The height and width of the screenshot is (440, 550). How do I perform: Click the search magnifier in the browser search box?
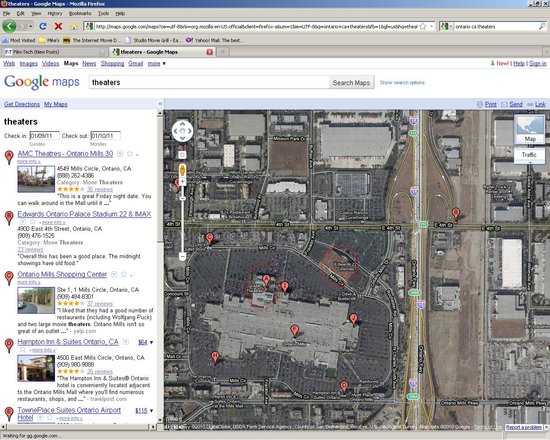coord(542,26)
